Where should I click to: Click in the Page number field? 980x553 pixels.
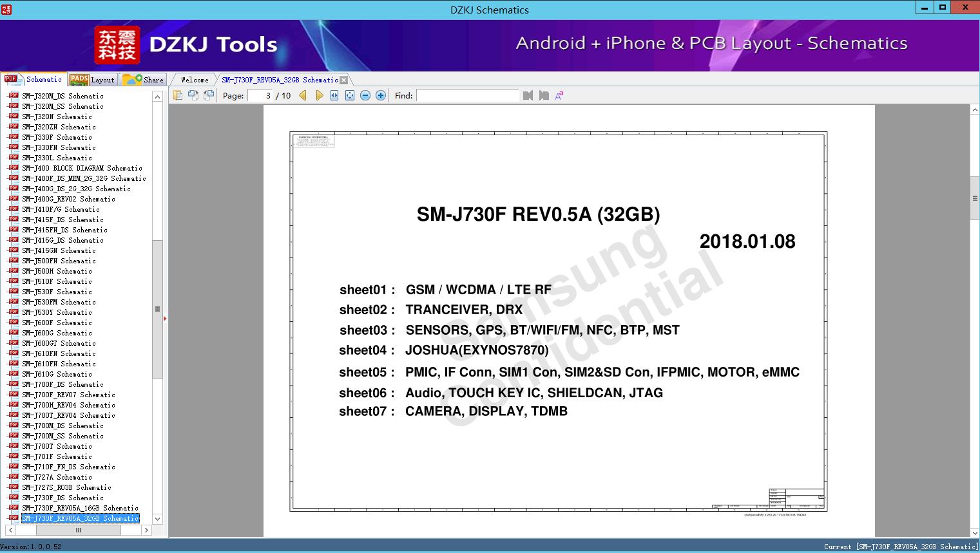(260, 95)
